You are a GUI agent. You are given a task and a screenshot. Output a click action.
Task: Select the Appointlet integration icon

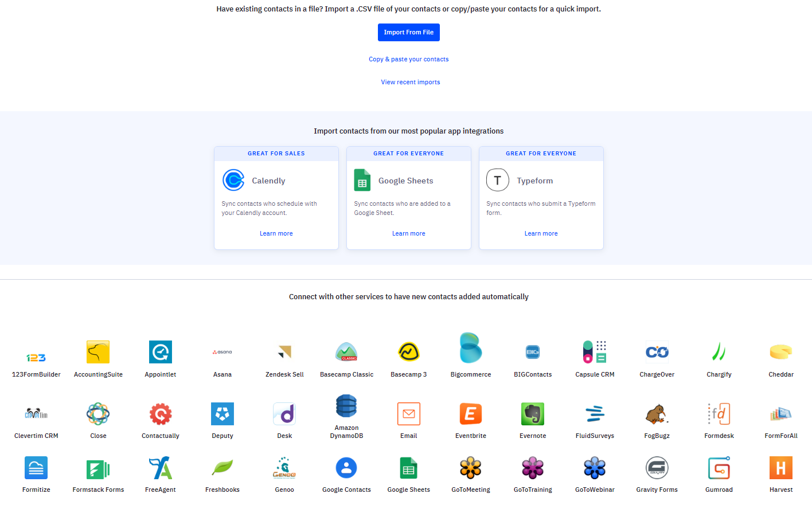coord(161,352)
